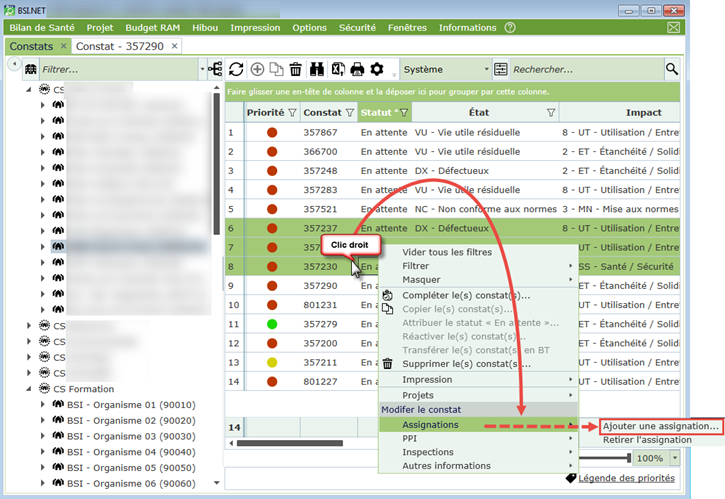The height and width of the screenshot is (499, 725).
Task: Click in the Rechercher search field
Action: pyautogui.click(x=585, y=69)
